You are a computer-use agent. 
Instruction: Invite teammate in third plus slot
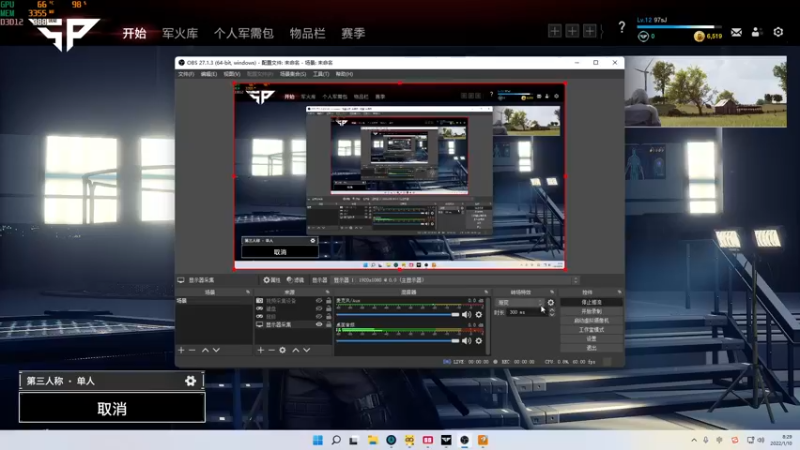590,31
